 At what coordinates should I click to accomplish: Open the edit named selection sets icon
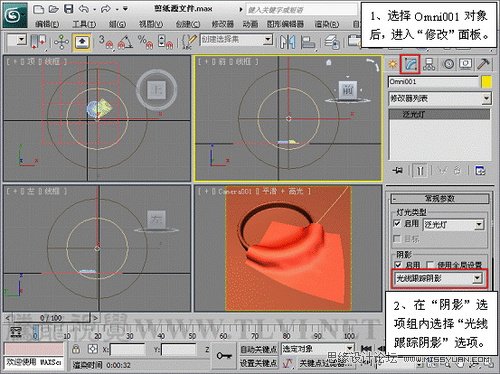189,42
